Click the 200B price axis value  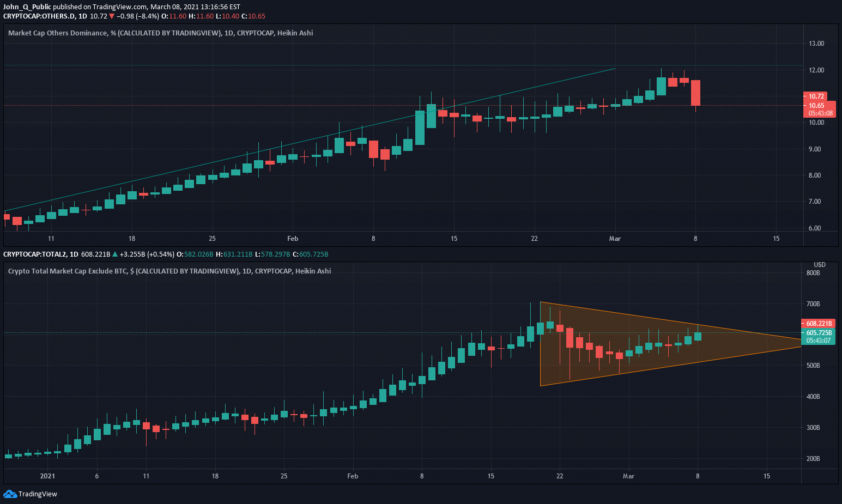point(813,459)
